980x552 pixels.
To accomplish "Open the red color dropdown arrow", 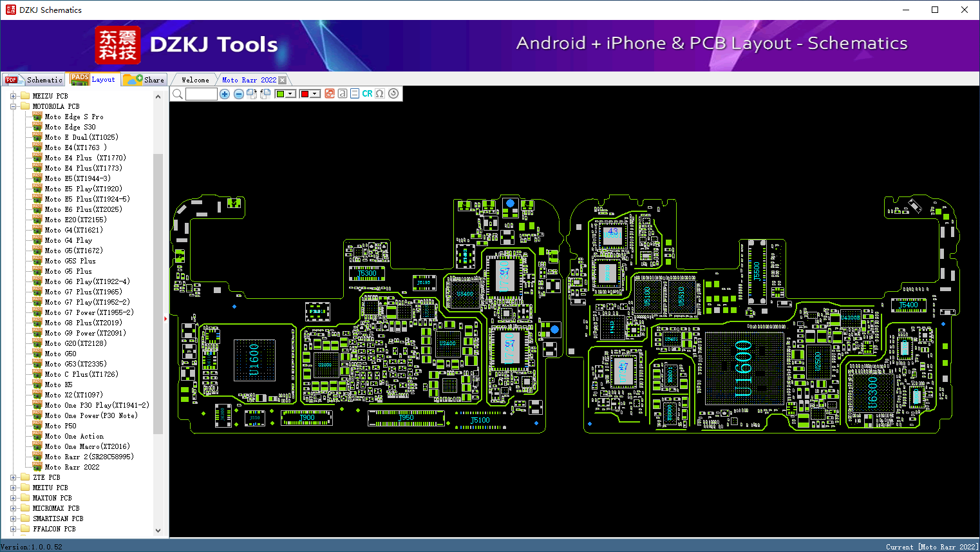I will (315, 94).
